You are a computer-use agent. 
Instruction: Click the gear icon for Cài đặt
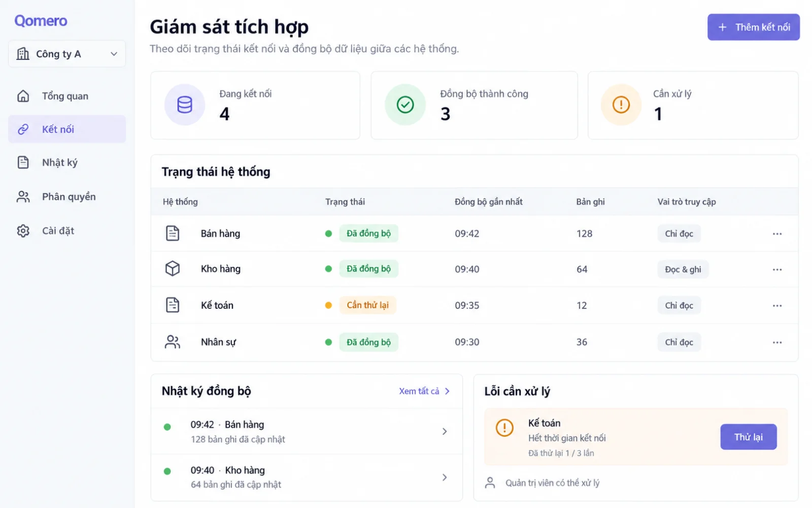pos(23,231)
